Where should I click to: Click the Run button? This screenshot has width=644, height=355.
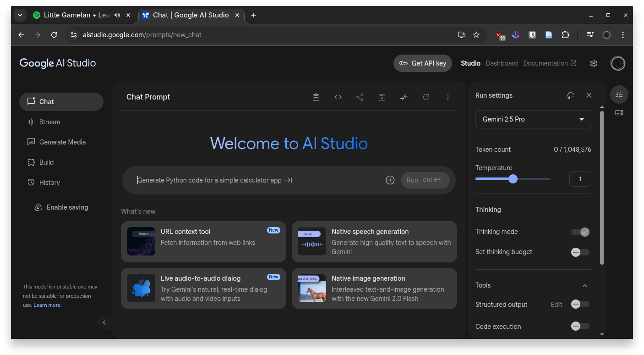425,180
